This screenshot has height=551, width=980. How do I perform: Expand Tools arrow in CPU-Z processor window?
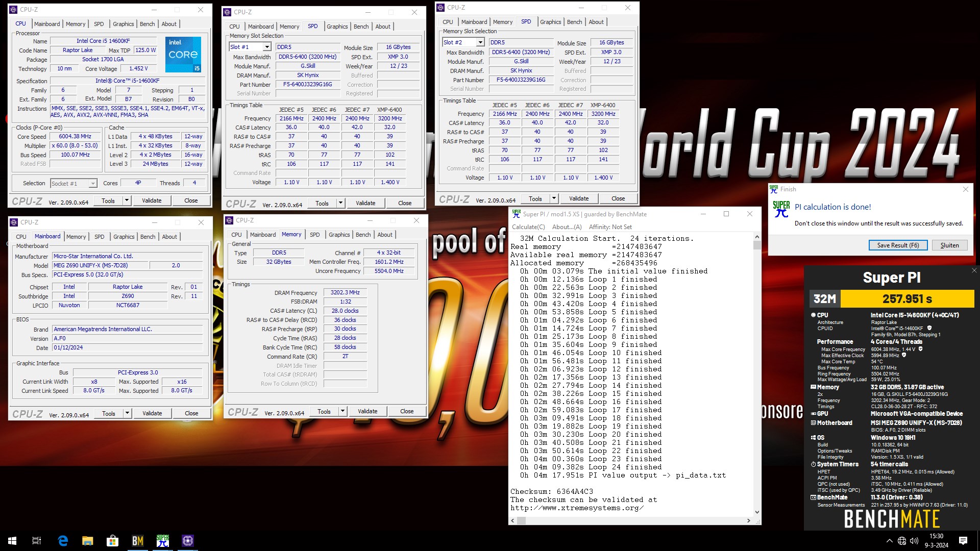coord(127,201)
